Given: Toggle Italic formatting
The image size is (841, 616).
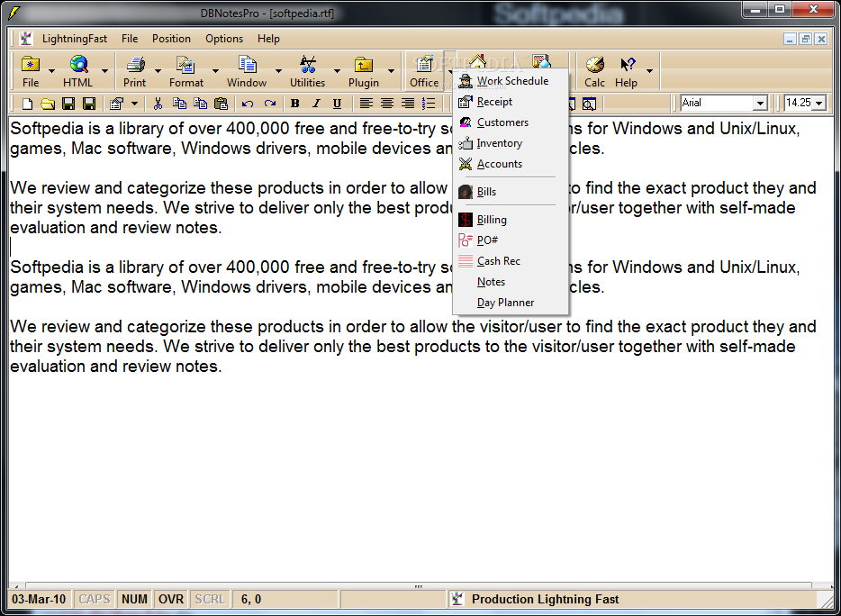Looking at the screenshot, I should coord(316,104).
